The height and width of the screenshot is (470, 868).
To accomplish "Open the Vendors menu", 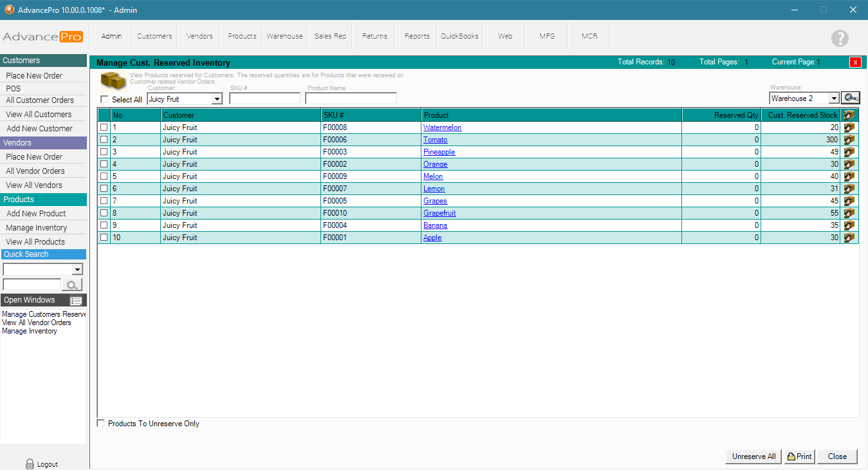I will tap(199, 36).
